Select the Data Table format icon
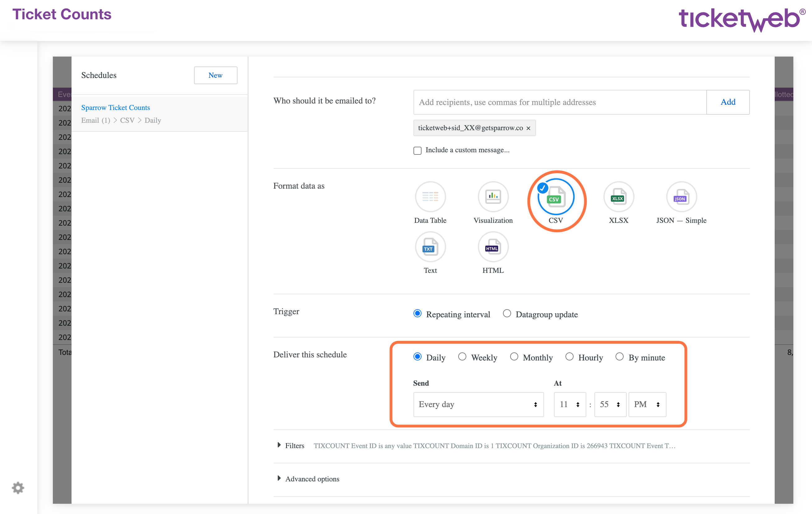The image size is (812, 514). coord(430,196)
